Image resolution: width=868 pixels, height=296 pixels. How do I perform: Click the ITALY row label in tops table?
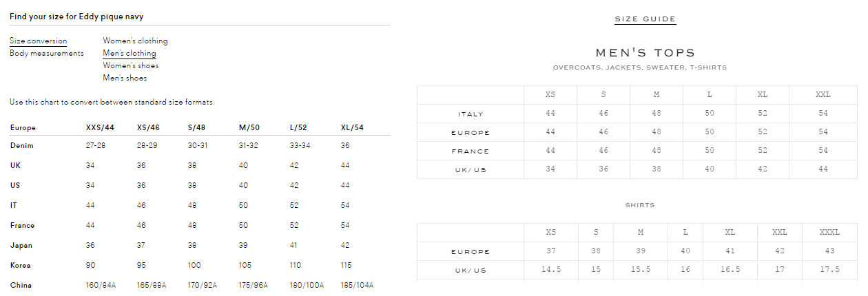[x=471, y=114]
